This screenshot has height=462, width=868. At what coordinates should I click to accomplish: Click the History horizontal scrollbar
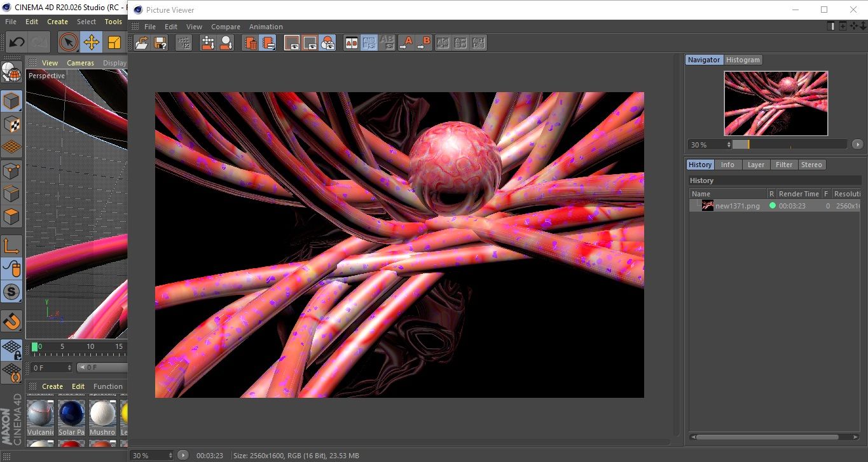(766, 437)
